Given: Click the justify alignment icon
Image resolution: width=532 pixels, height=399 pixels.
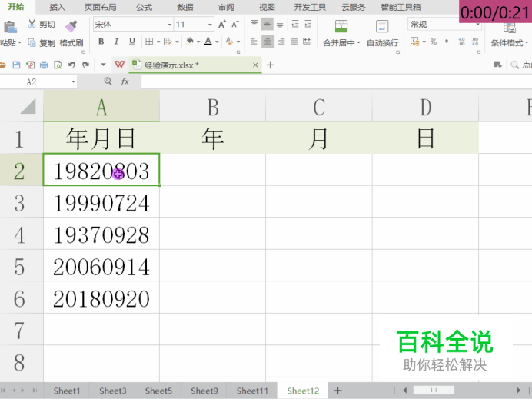Looking at the screenshot, I should 294,42.
